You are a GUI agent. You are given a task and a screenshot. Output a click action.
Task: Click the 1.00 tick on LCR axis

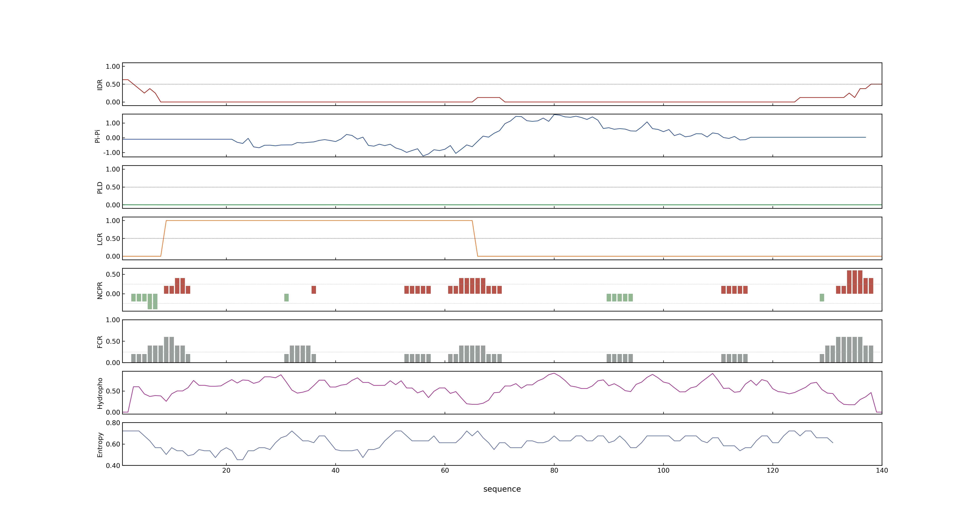113,221
